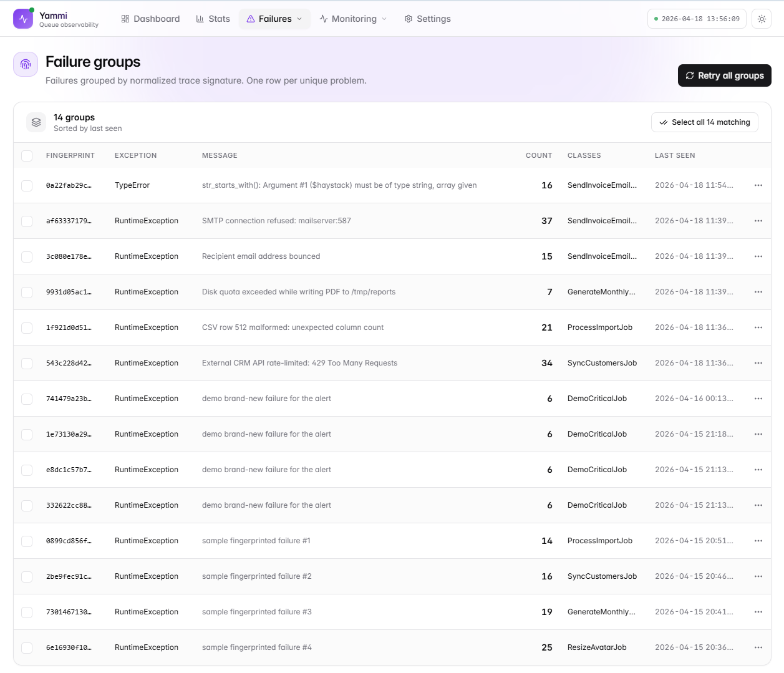The height and width of the screenshot is (673, 784).
Task: Expand the Failures dropdown chevron
Action: point(299,19)
